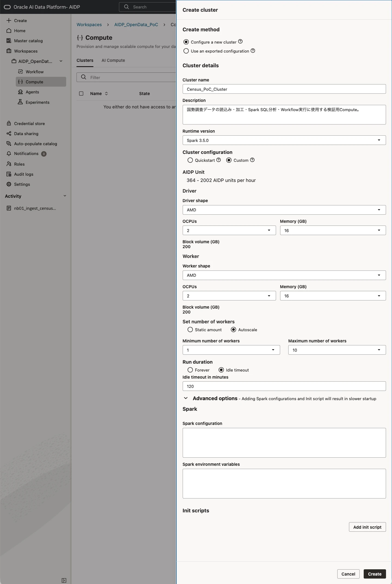Select the Forever run duration option
The height and width of the screenshot is (584, 392).
(190, 370)
